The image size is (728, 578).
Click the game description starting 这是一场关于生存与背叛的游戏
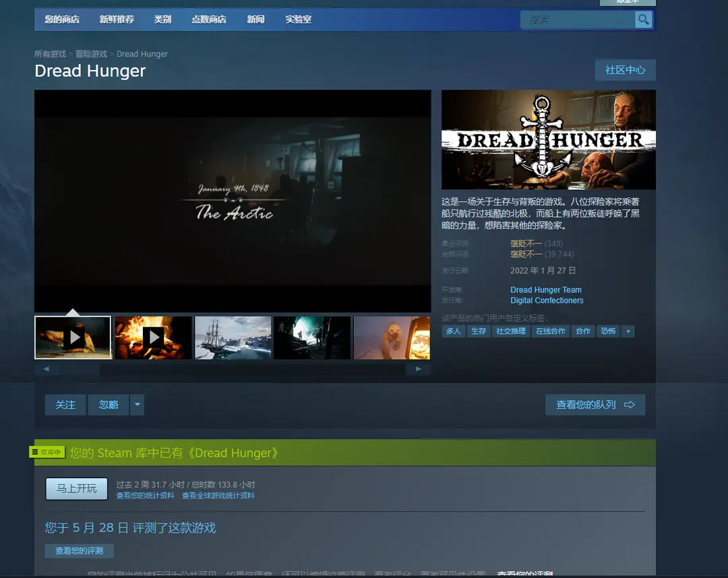point(541,214)
